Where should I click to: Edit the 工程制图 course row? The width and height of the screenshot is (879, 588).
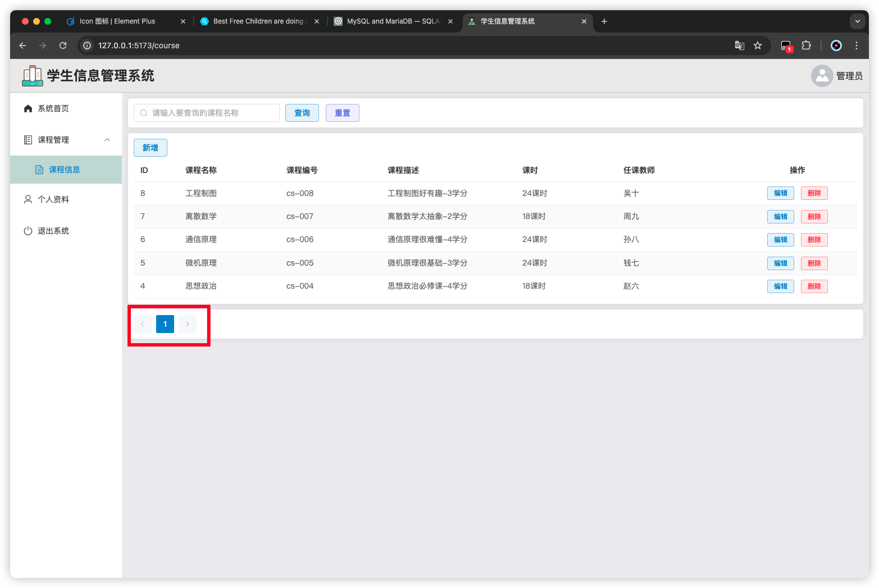click(781, 193)
